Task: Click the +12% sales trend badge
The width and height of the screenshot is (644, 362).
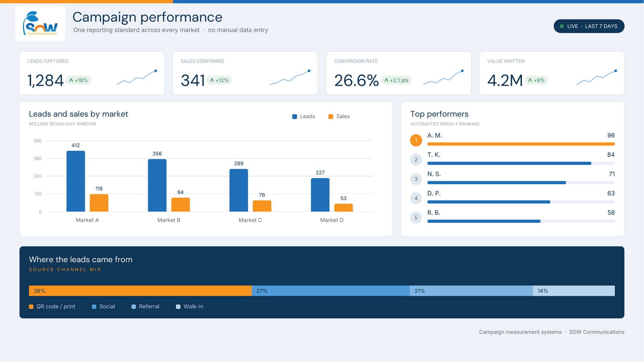Action: (219, 80)
